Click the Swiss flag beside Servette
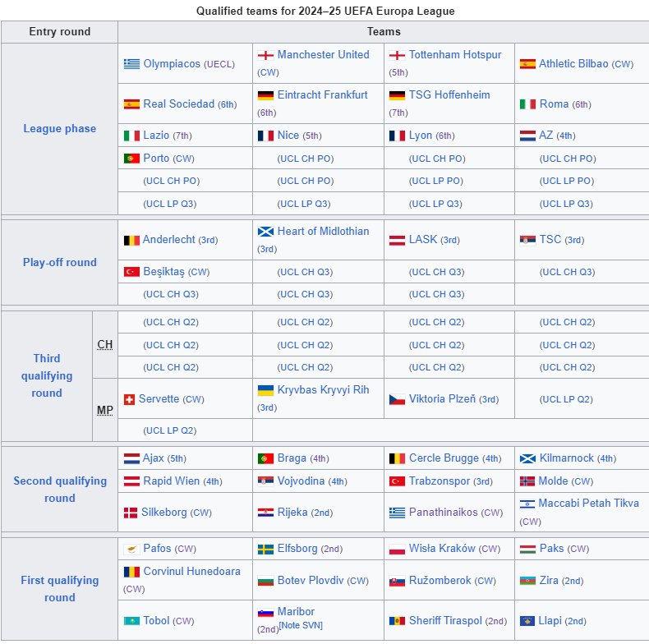Image resolution: width=649 pixels, height=644 pixels. point(129,399)
